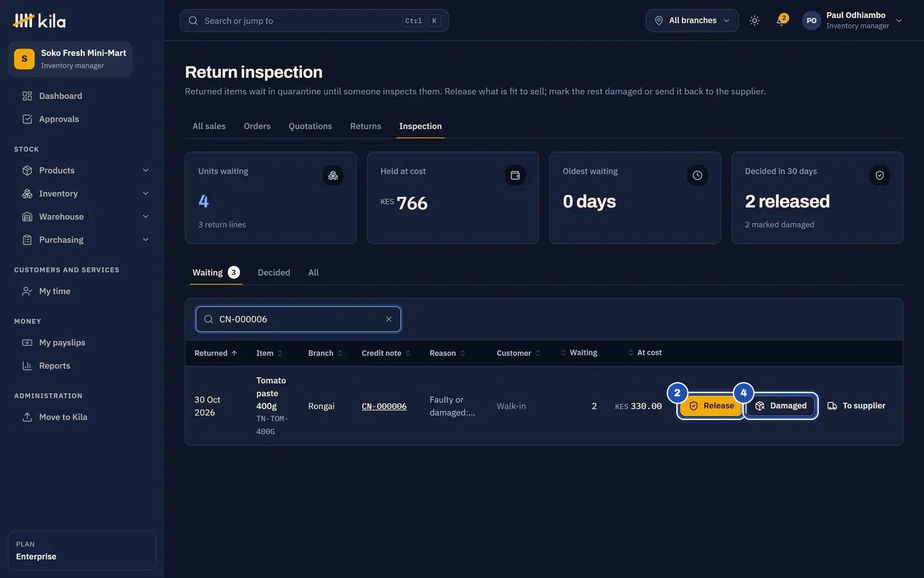Open Approvals in sidebar
924x578 pixels.
(82, 119)
